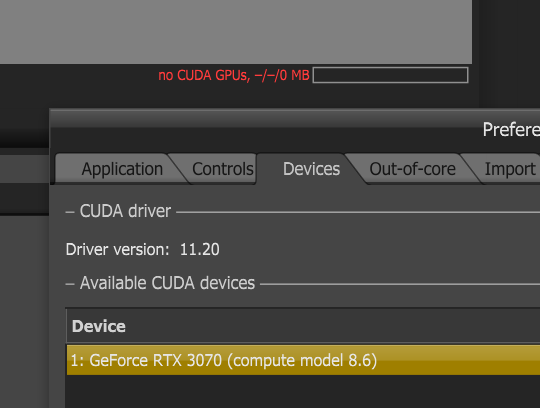Click the gray render viewport area

click(x=236, y=32)
